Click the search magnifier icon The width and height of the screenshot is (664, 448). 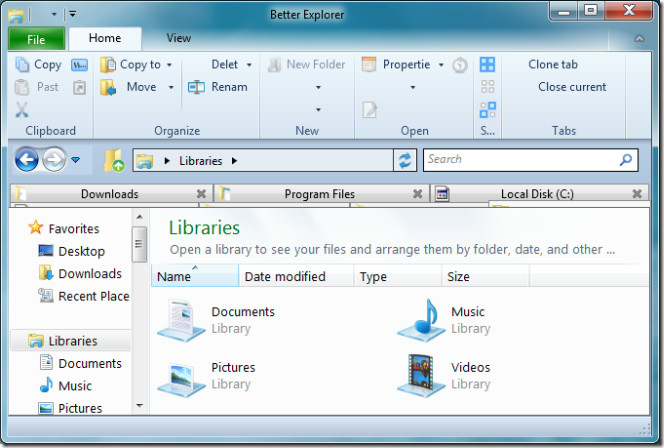pos(625,160)
